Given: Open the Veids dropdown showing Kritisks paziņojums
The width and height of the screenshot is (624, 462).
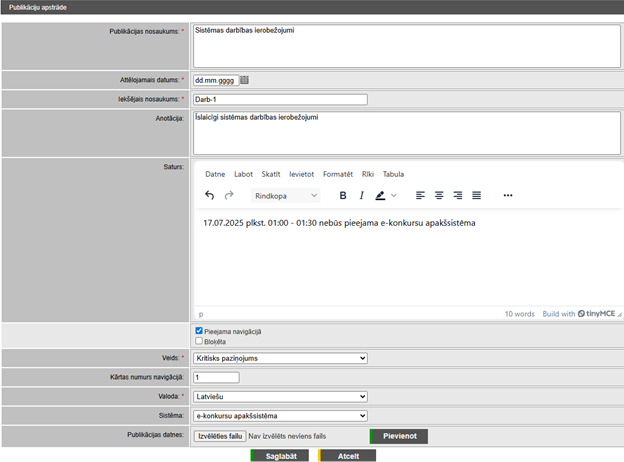Looking at the screenshot, I should click(280, 358).
